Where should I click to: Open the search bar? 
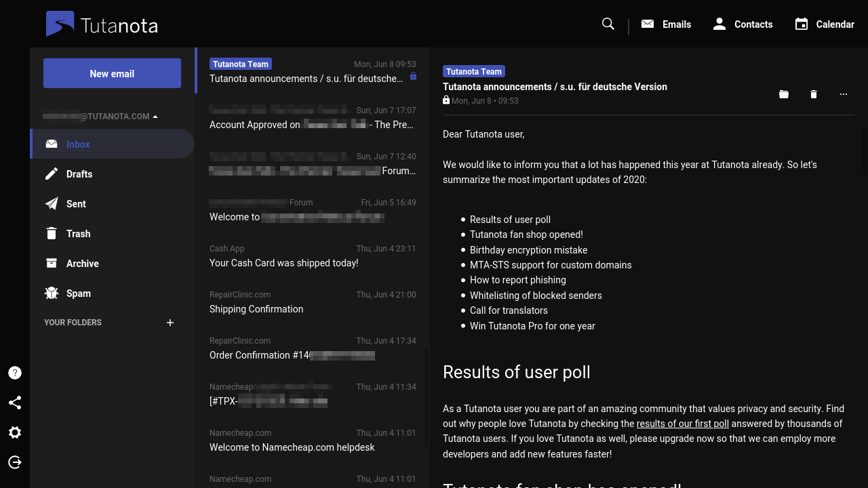[x=608, y=24]
